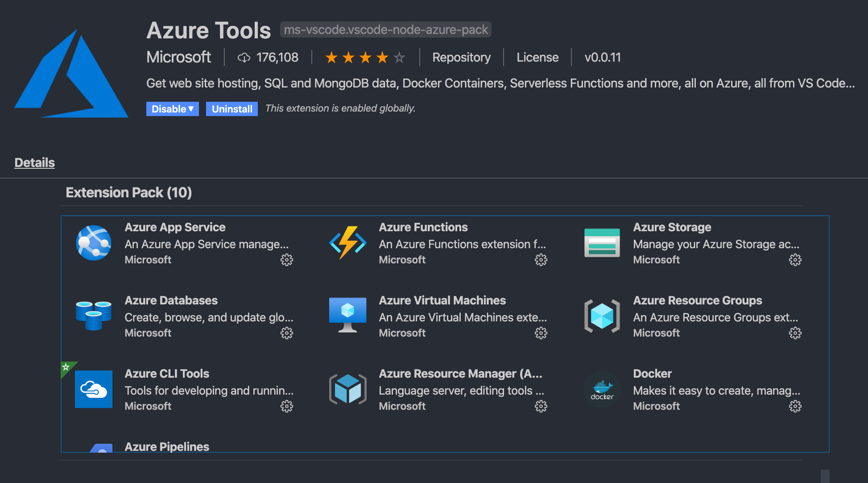Select the Azure Resource Groups icon
The height and width of the screenshot is (483, 868).
point(602,316)
